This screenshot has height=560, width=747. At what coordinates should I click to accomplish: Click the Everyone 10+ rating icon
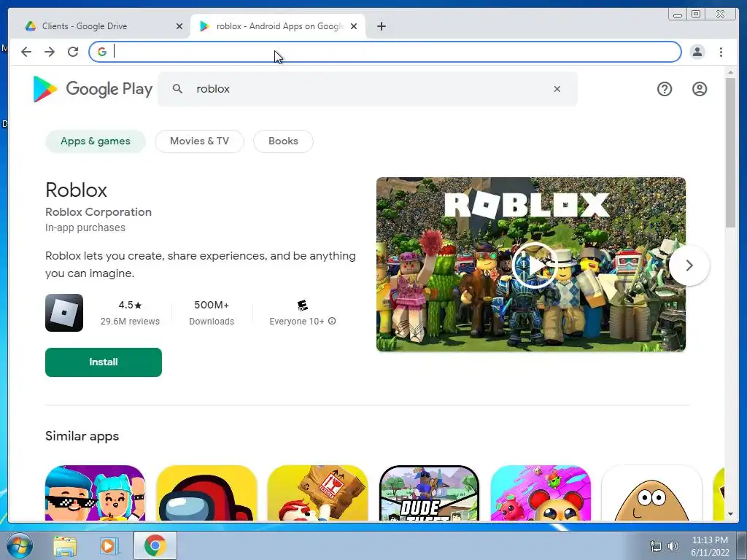(x=302, y=306)
